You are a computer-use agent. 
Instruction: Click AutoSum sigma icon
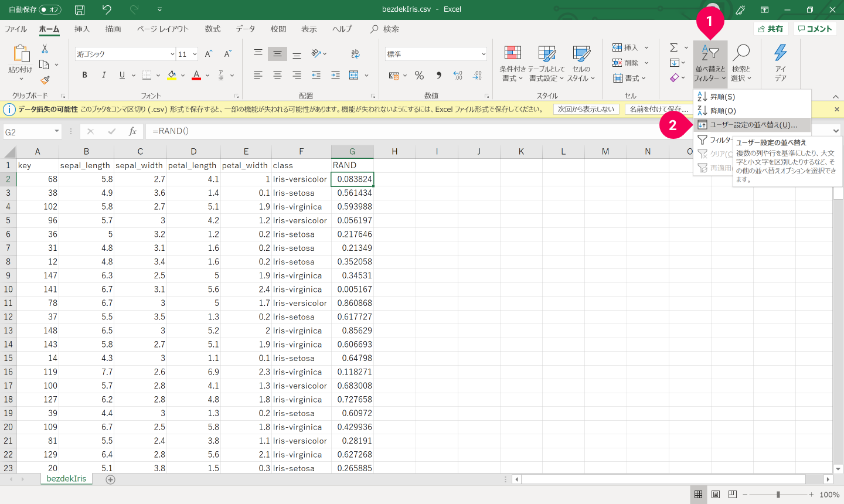[x=674, y=47]
